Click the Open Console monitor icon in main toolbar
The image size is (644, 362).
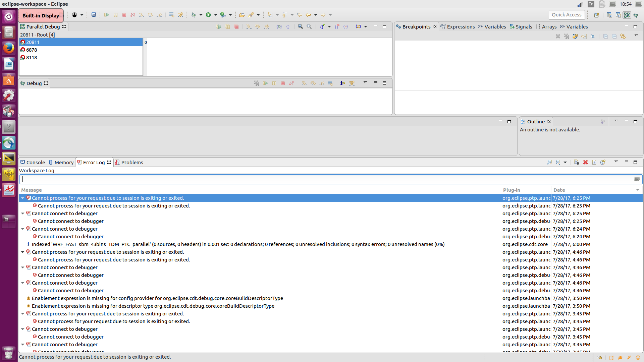pos(94,15)
